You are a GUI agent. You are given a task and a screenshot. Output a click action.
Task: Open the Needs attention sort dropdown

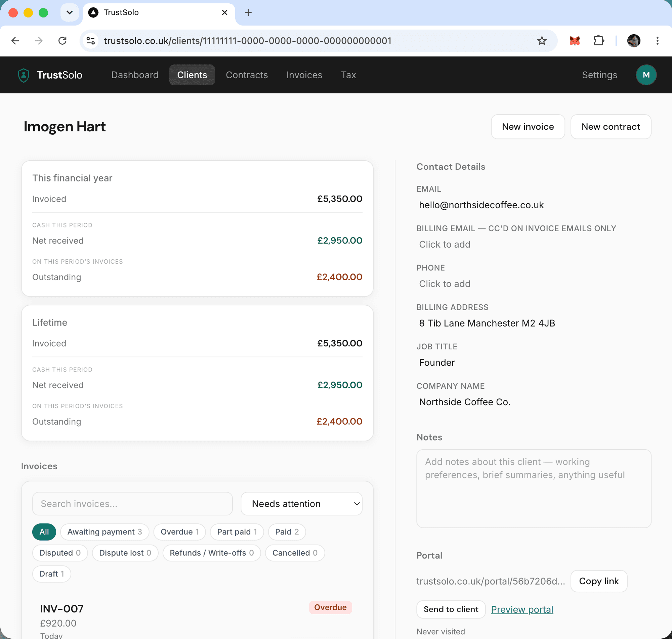point(301,503)
